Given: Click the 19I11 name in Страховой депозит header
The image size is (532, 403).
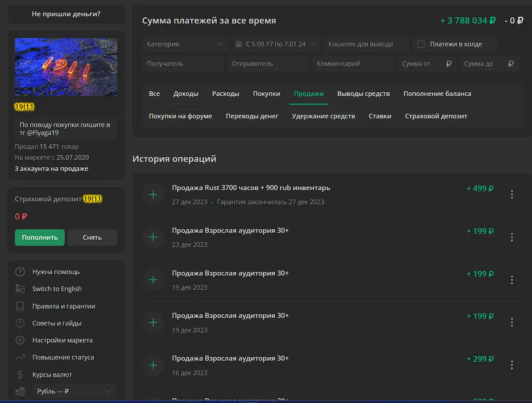Looking at the screenshot, I should pos(93,199).
